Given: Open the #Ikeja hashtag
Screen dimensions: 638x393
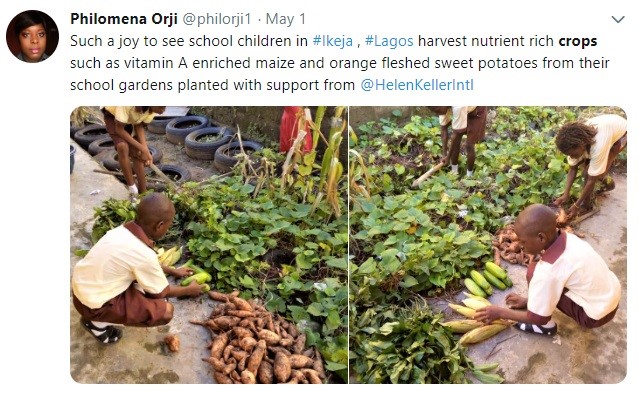Looking at the screenshot, I should point(333,41).
